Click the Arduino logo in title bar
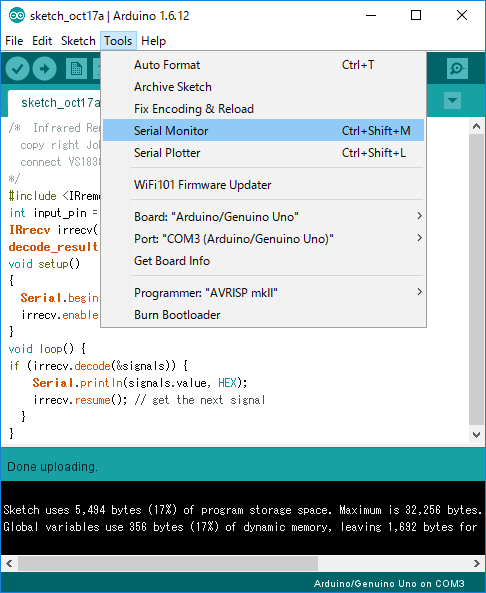Screen dimensions: 486x593 [x=16, y=16]
